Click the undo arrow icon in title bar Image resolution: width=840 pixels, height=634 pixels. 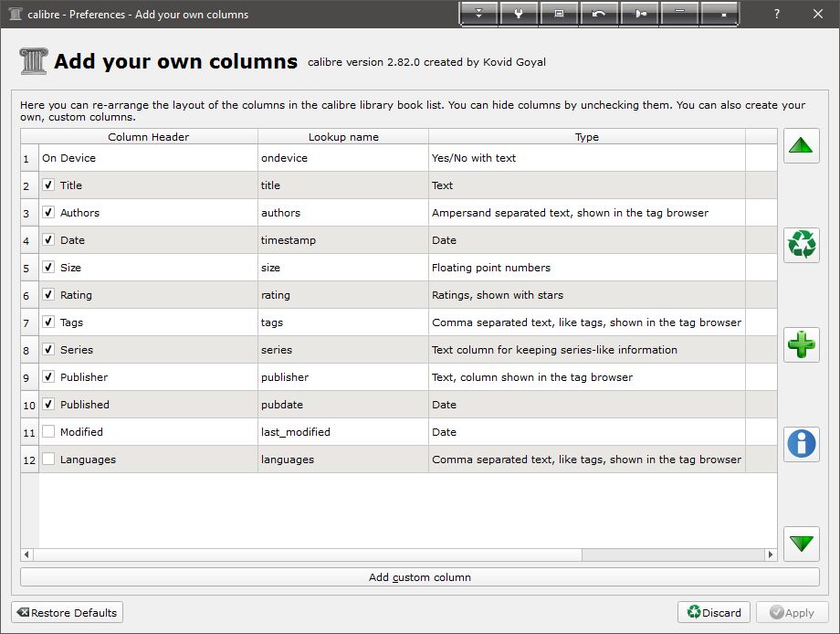click(598, 14)
